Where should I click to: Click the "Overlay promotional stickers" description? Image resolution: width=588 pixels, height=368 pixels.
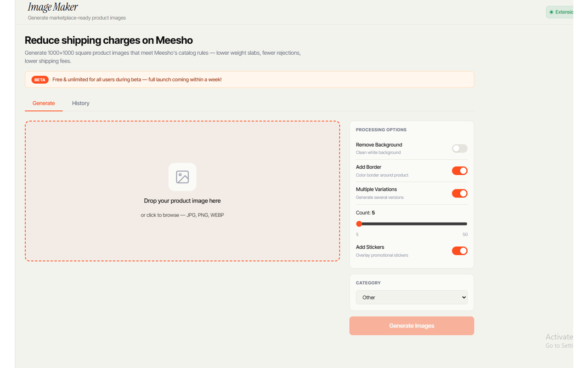[382, 255]
